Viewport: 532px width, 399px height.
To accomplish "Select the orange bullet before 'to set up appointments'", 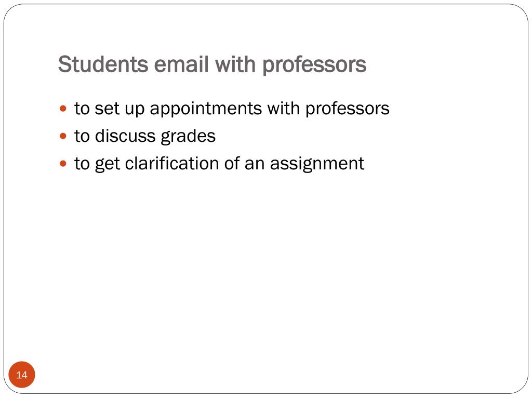I will tap(63, 109).
